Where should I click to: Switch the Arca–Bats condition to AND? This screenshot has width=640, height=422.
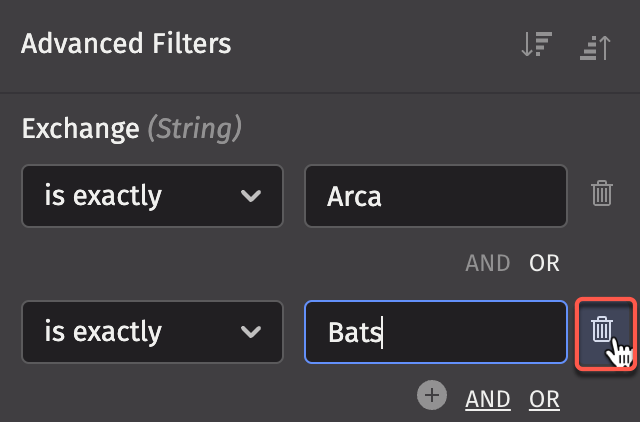(488, 263)
